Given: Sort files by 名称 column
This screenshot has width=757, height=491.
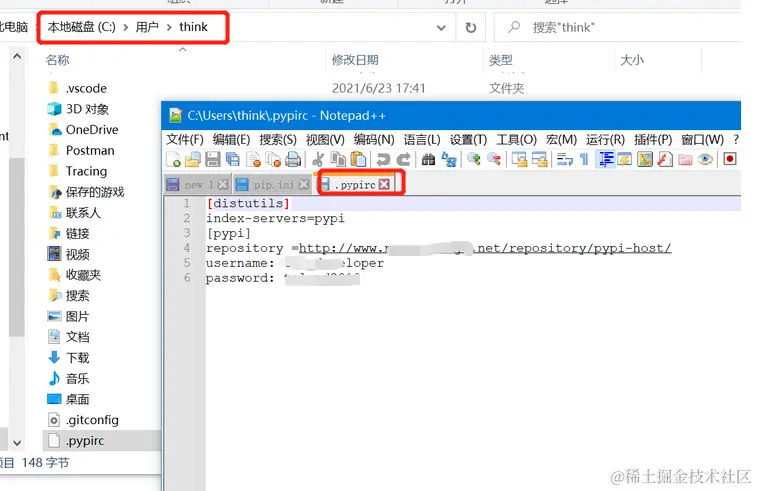Looking at the screenshot, I should click(57, 60).
